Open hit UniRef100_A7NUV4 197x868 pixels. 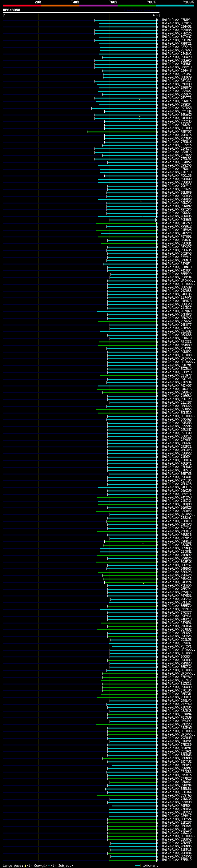(x=177, y=20)
